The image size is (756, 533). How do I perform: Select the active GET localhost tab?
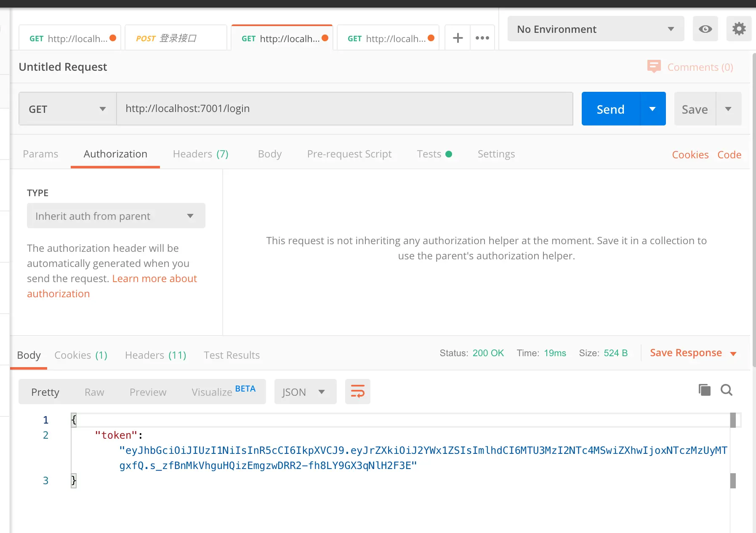(282, 38)
